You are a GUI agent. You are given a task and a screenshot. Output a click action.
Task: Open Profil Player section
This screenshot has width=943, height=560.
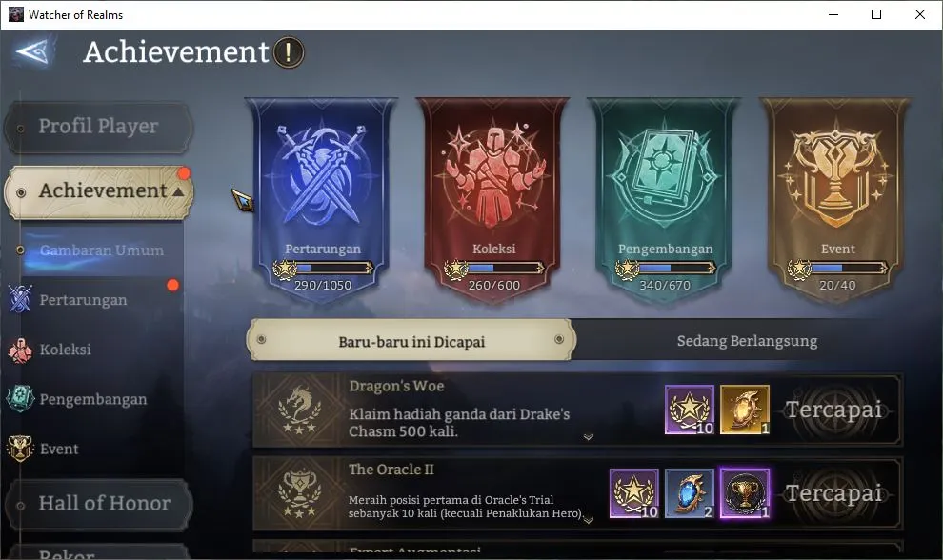98,127
